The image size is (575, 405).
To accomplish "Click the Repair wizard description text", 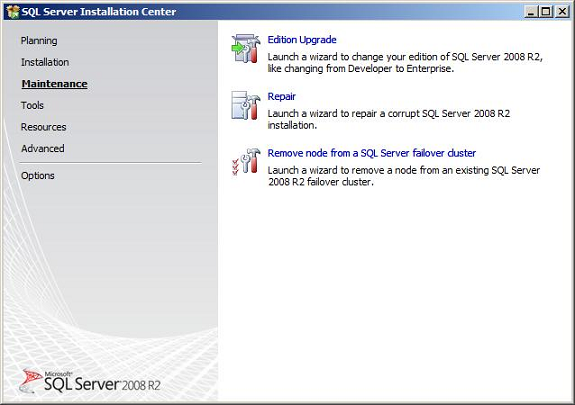I will pos(389,119).
